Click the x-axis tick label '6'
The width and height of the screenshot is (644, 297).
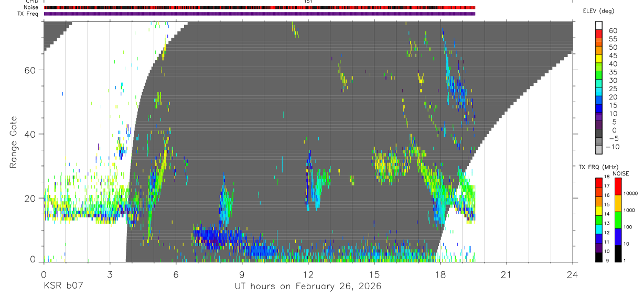[176, 274]
